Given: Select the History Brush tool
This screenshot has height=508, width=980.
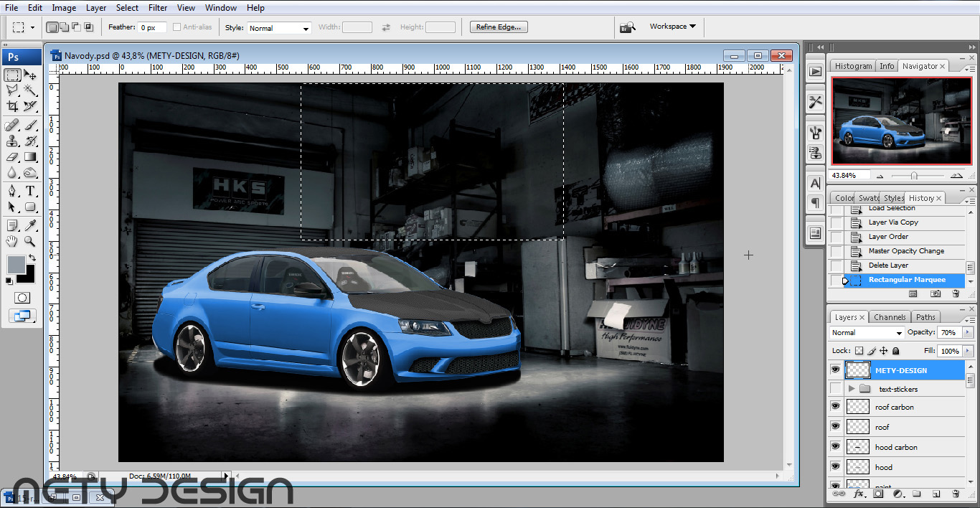Looking at the screenshot, I should [30, 141].
